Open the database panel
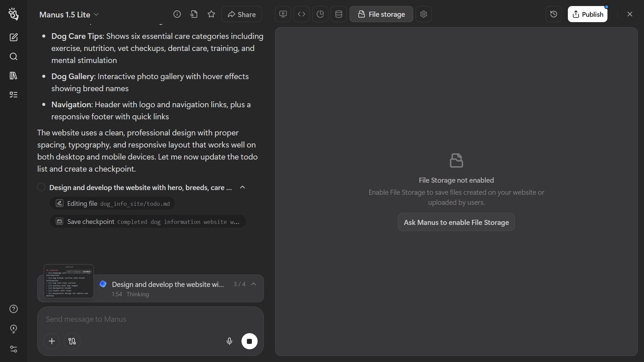 pos(339,14)
